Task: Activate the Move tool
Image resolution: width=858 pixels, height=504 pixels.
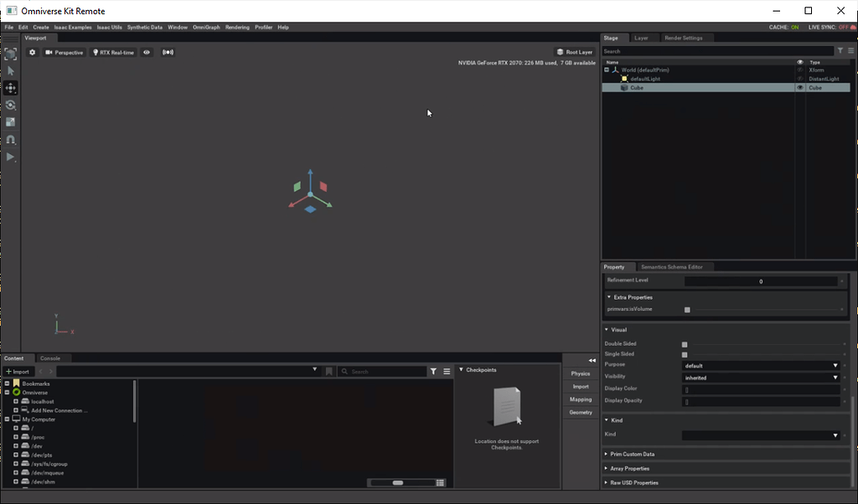Action: point(10,88)
